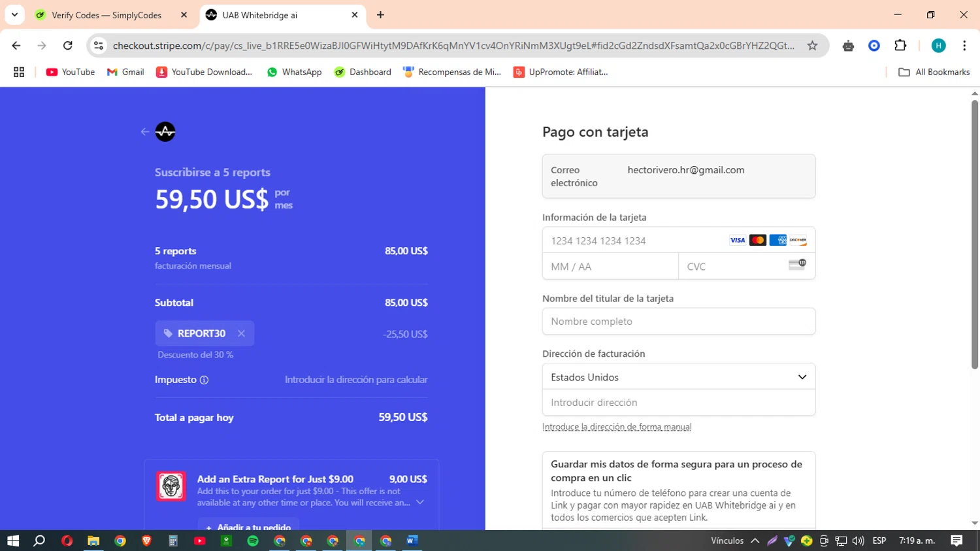Viewport: 980px width, 551px height.
Task: Open the Chrome profile H avatar
Action: coord(938,46)
